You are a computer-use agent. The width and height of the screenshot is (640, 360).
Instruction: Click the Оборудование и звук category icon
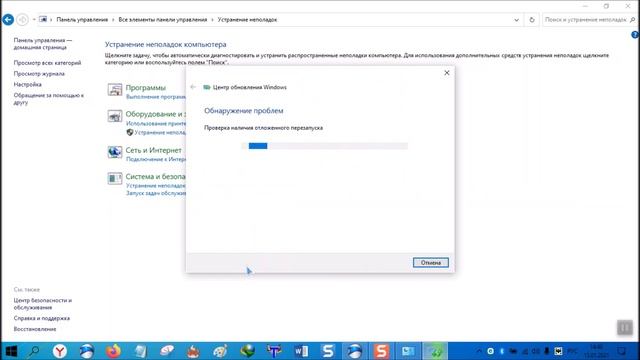click(115, 116)
